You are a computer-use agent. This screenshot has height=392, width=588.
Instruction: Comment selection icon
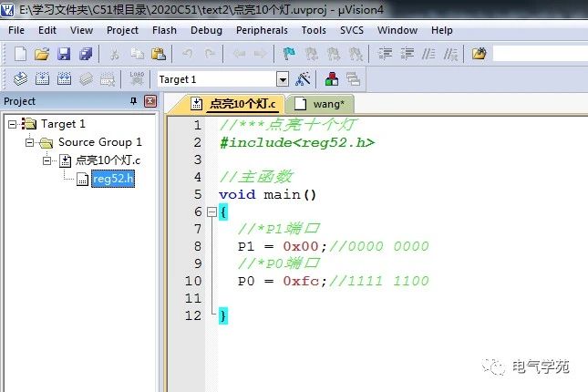pos(428,54)
